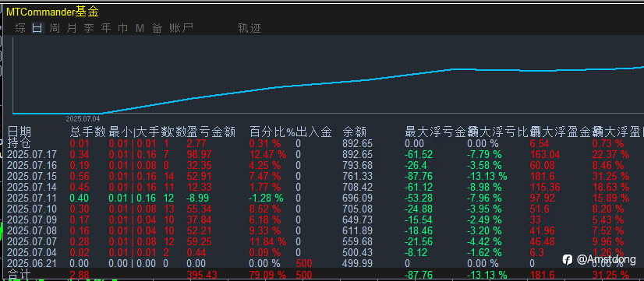
Task: Select the 日 daily tab
Action: [x=37, y=28]
